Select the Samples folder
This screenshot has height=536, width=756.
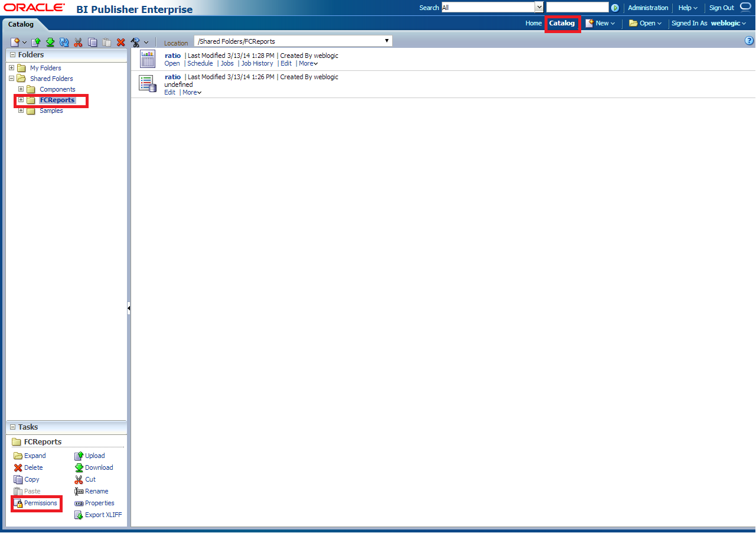[51, 111]
